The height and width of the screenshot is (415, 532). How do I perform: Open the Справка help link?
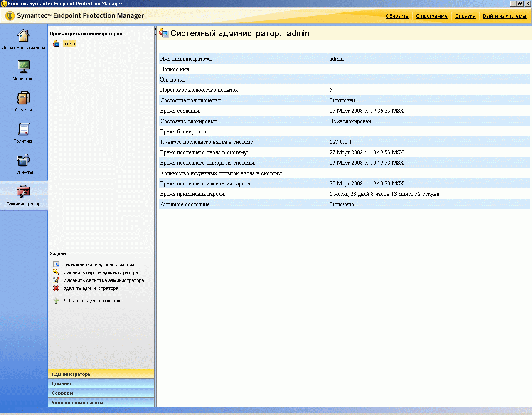pos(465,16)
